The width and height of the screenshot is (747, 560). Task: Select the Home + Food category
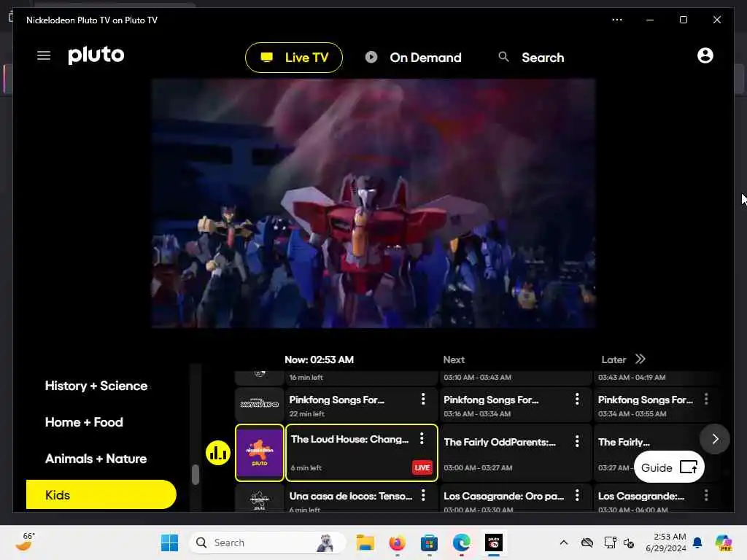(x=84, y=422)
